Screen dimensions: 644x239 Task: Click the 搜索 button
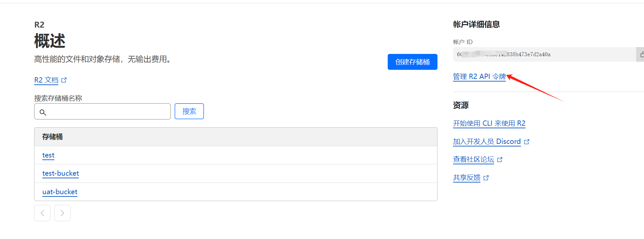coord(189,111)
